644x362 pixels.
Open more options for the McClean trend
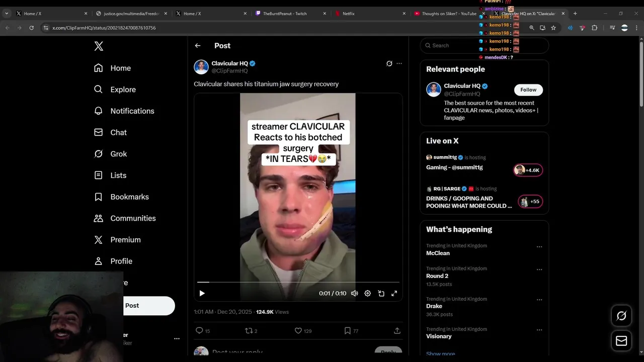[x=539, y=247]
